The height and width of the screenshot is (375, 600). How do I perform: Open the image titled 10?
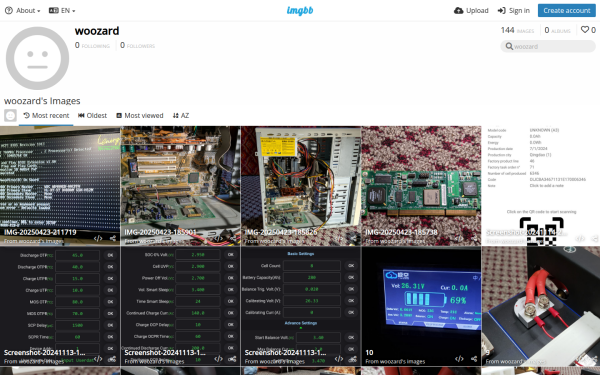pyautogui.click(x=421, y=306)
